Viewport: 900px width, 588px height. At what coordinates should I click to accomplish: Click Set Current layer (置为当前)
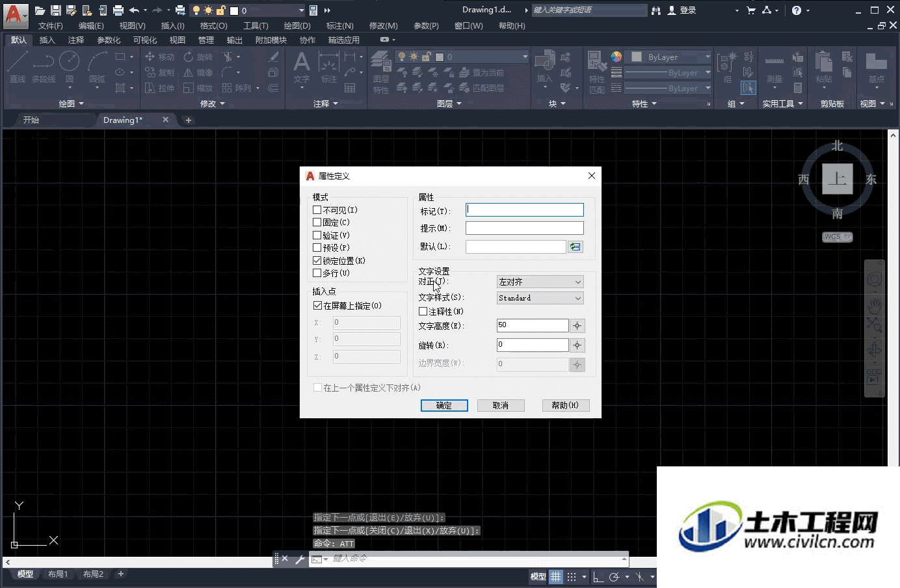click(x=481, y=72)
